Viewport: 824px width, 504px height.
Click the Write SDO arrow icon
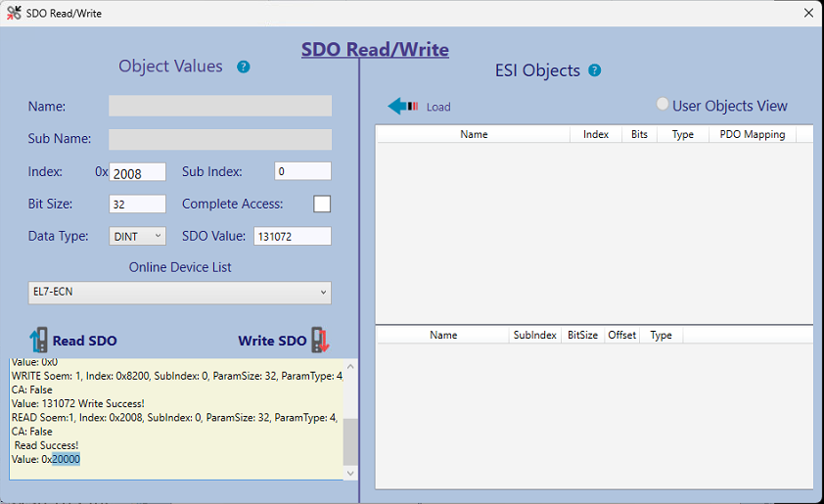click(321, 340)
